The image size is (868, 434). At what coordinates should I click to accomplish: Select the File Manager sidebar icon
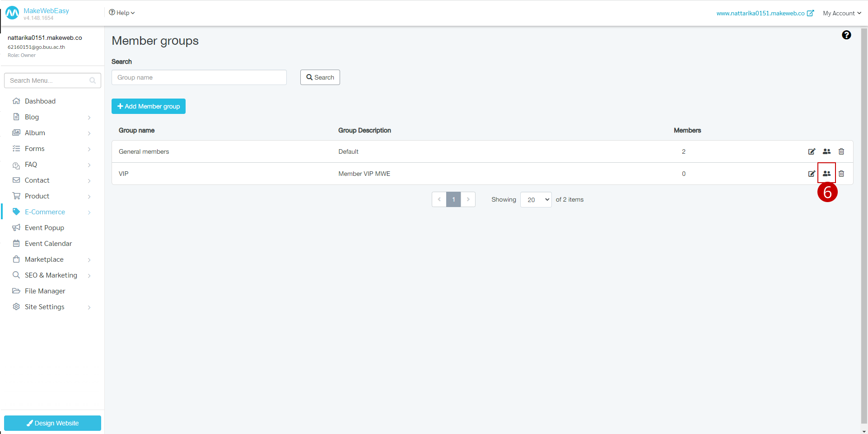click(x=16, y=291)
